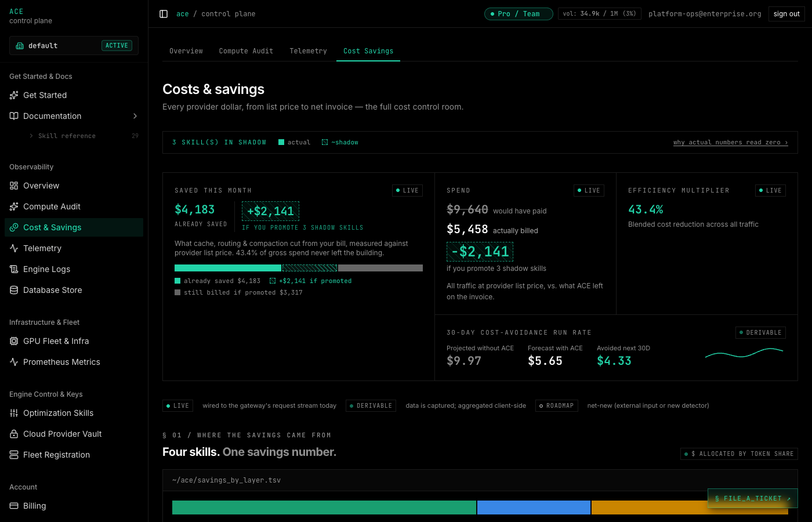Click the large green savings_by_layer segment

point(324,507)
